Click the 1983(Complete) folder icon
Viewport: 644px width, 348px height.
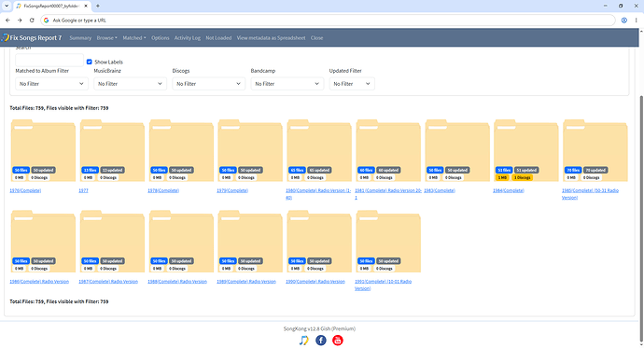(457, 150)
